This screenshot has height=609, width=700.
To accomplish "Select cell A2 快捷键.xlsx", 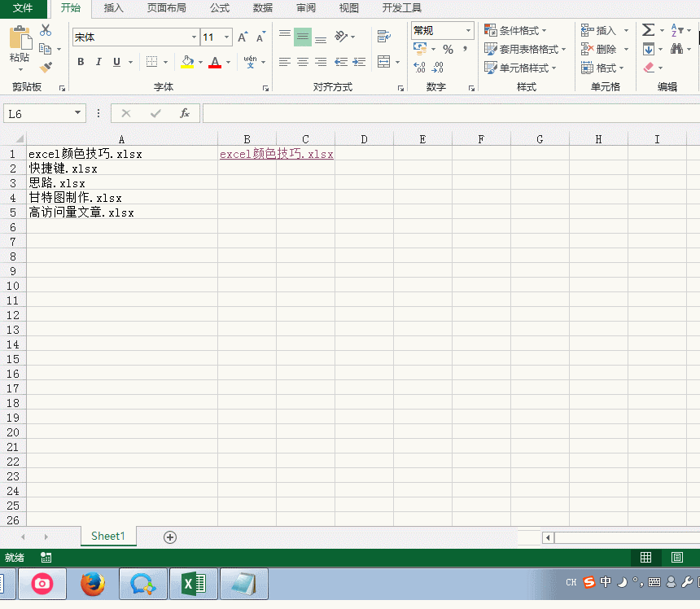I will point(122,169).
